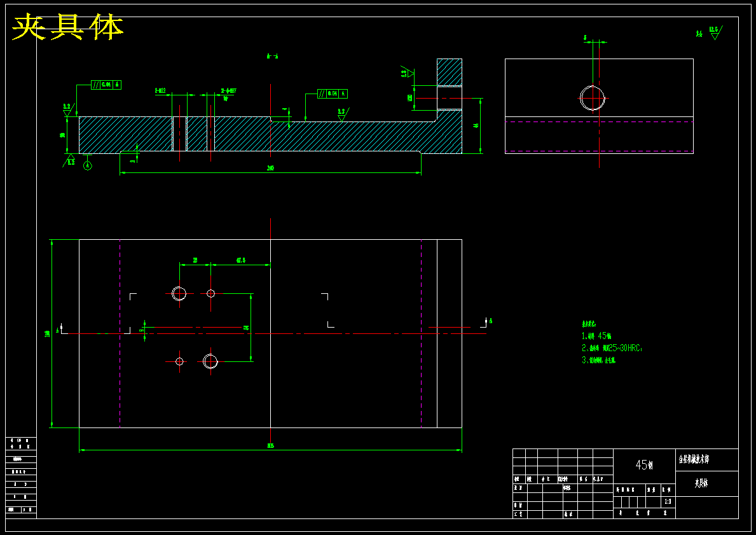The height and width of the screenshot is (535, 756).
Task: Select the technical requirement line starting with 1.
Action: [x=597, y=336]
